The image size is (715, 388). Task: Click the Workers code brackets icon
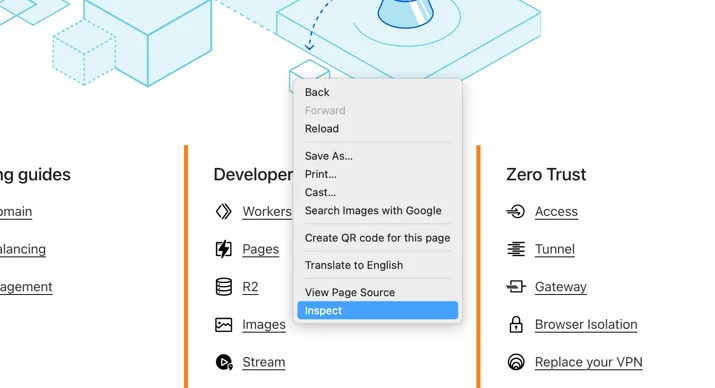point(223,212)
